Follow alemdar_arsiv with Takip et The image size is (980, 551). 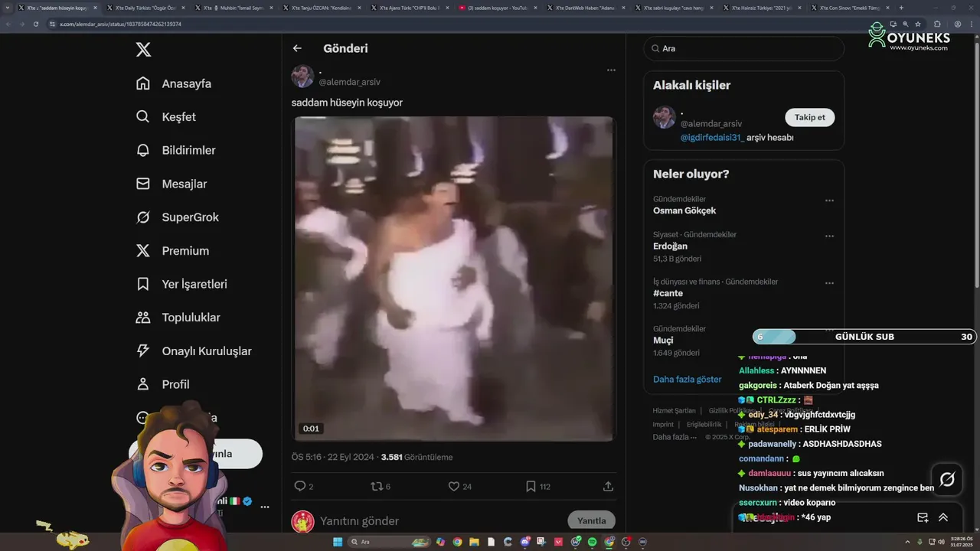(809, 117)
